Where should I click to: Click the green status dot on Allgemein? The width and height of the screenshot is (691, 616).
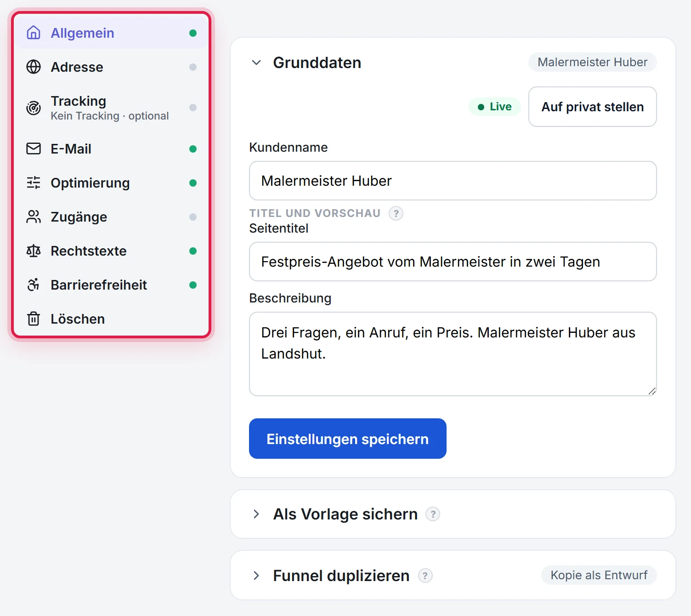[193, 33]
